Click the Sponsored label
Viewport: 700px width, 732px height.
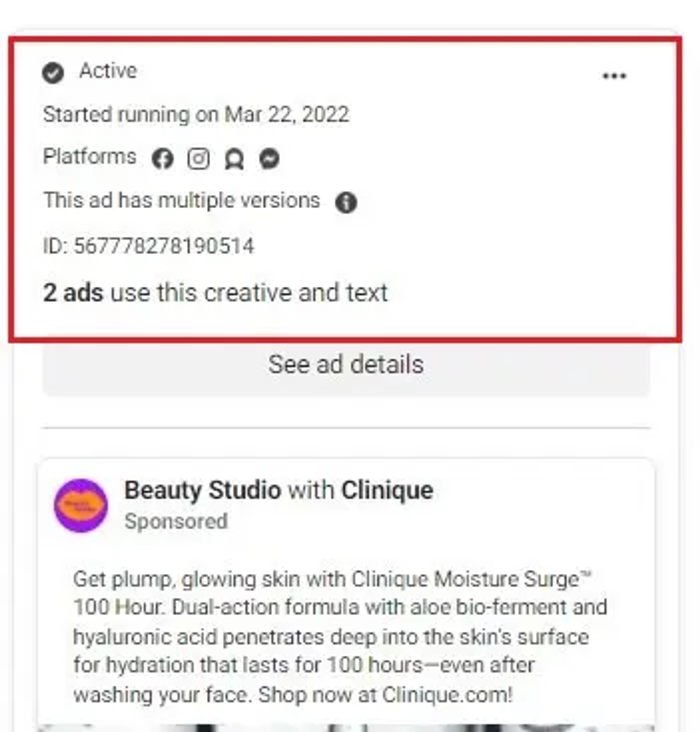click(x=176, y=521)
